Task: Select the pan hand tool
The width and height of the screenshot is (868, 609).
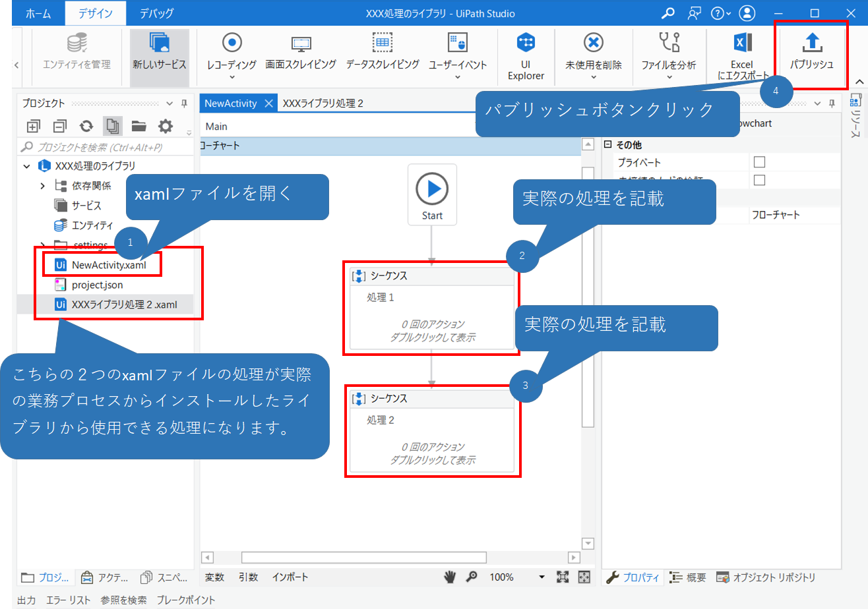Action: [450, 577]
